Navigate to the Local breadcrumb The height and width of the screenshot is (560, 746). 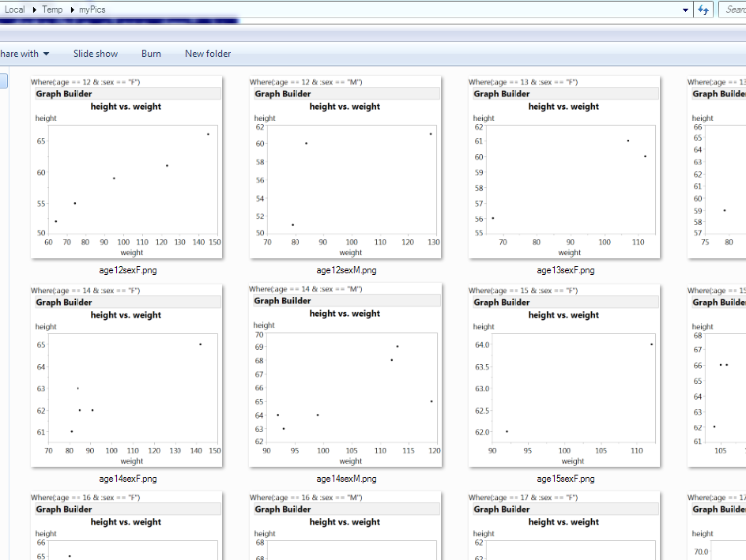(14, 9)
